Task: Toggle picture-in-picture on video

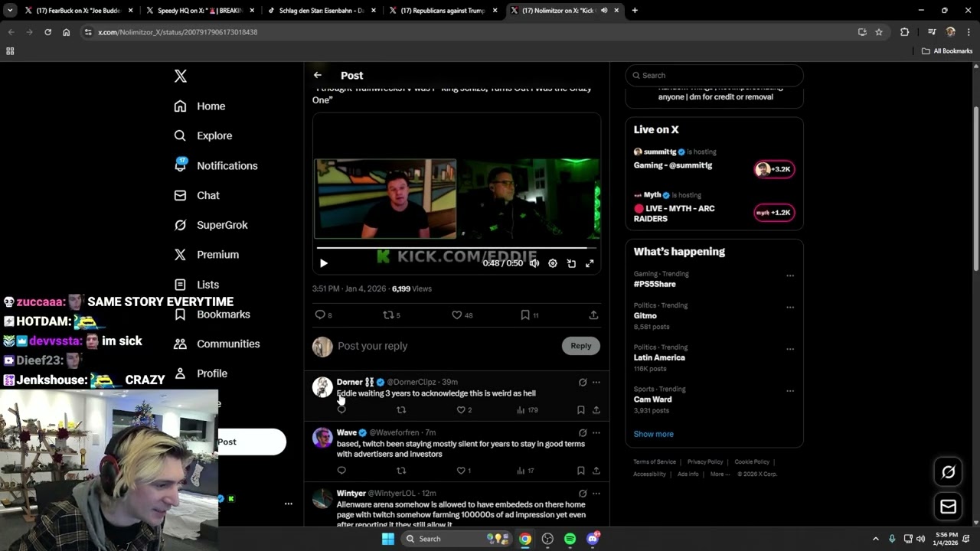Action: [571, 263]
